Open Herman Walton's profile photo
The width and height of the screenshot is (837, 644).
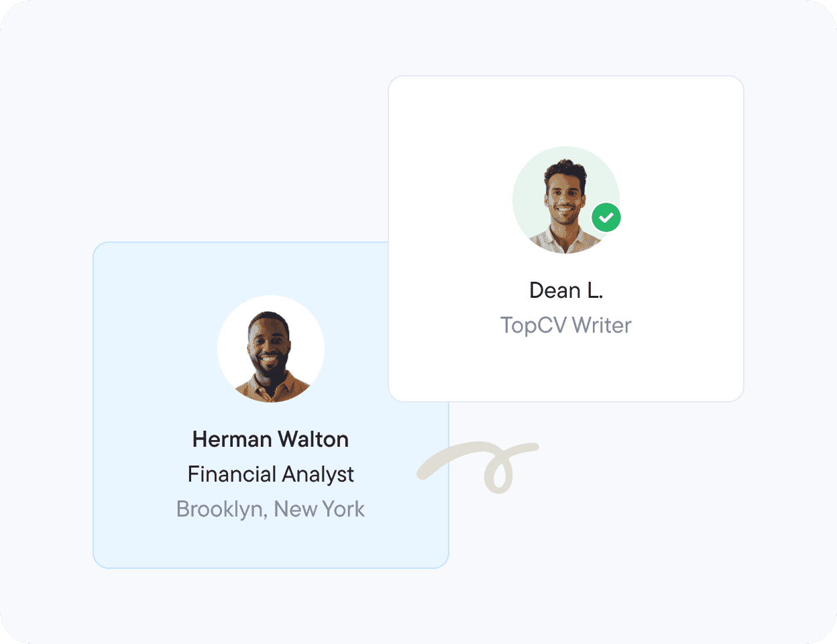click(x=271, y=349)
